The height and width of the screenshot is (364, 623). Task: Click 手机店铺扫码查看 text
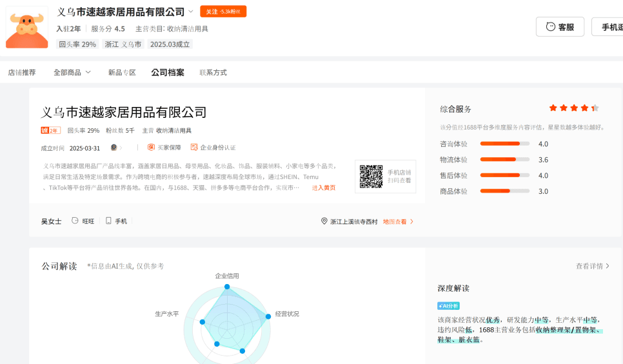[x=399, y=177]
